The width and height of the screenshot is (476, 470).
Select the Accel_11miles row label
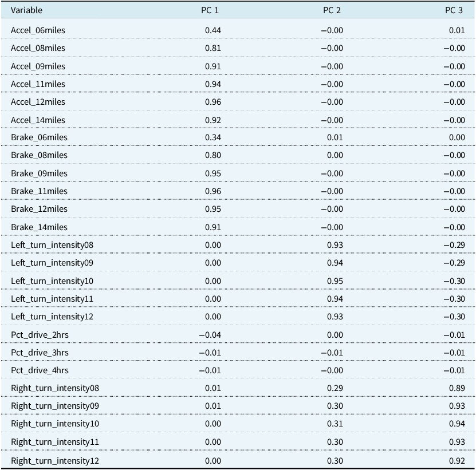click(38, 84)
